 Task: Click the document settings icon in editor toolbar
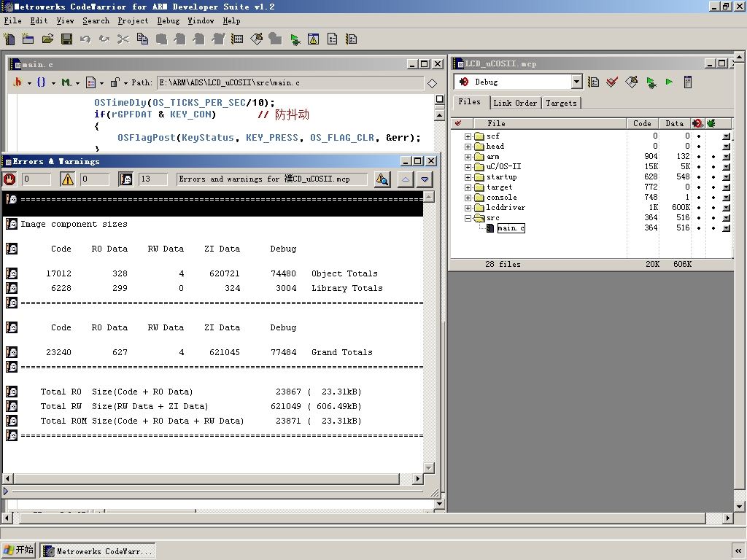coord(90,82)
